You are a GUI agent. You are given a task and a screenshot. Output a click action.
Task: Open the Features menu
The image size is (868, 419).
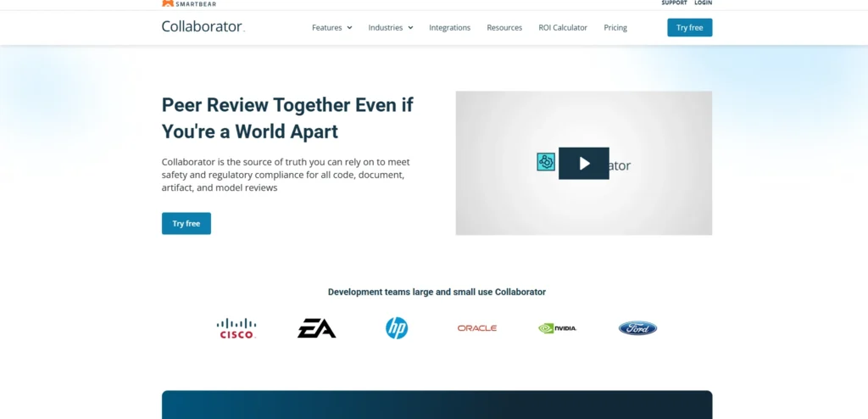(332, 28)
